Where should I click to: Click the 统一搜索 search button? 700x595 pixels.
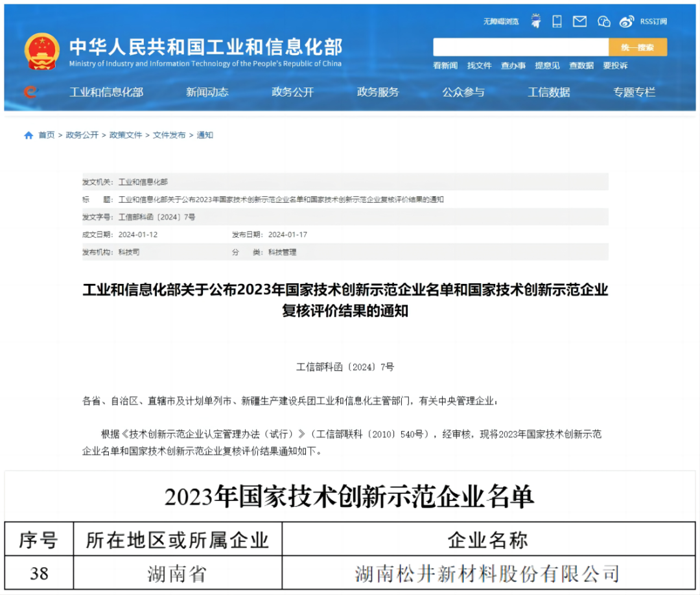pyautogui.click(x=638, y=47)
